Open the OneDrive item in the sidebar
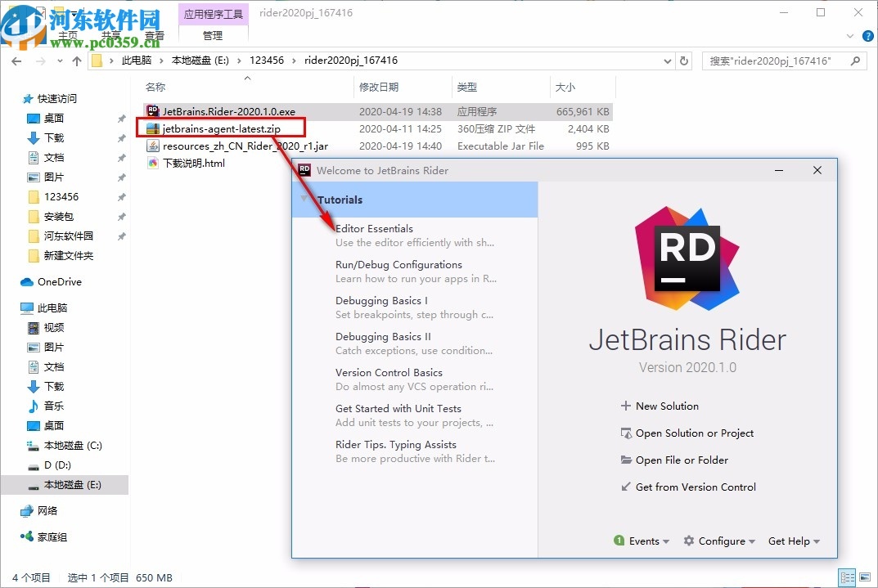This screenshot has height=588, width=878. click(59, 281)
